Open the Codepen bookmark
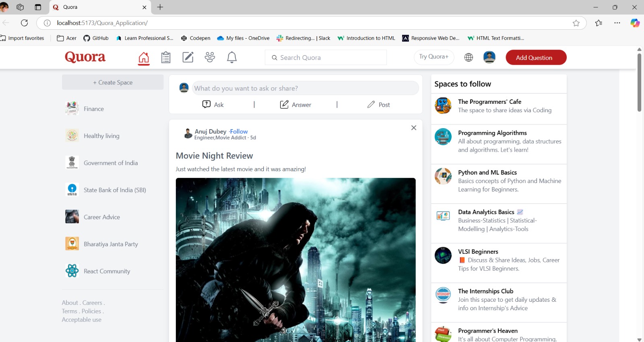The width and height of the screenshot is (644, 342). [196, 38]
